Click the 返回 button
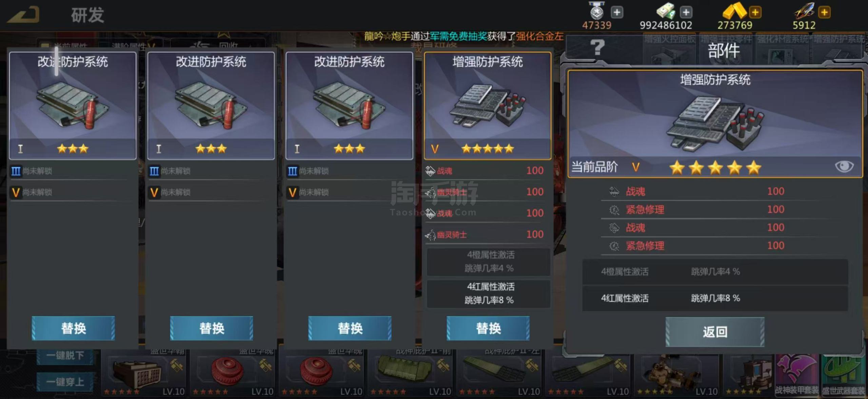Viewport: 868px width, 399px height. coord(715,332)
